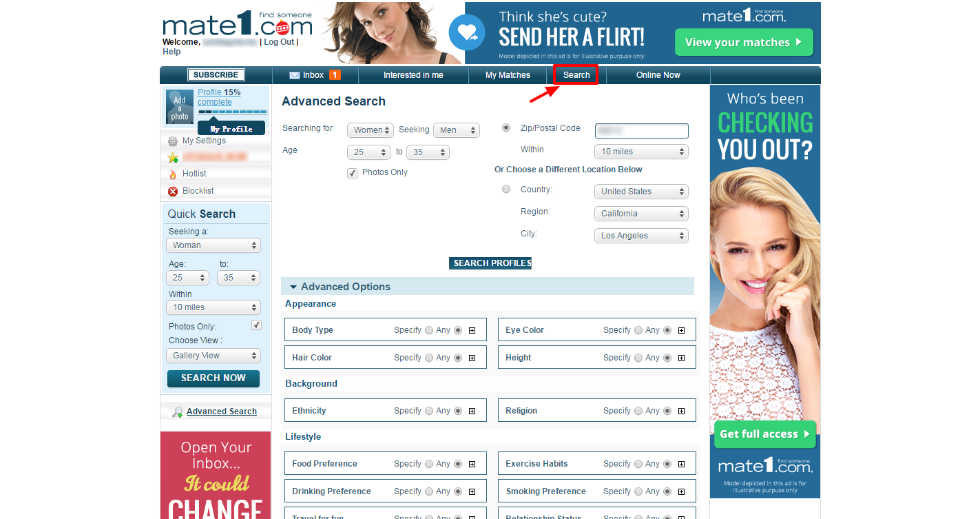Image resolution: width=980 pixels, height=519 pixels.
Task: Expand Hair Color plus icon
Action: 472,358
